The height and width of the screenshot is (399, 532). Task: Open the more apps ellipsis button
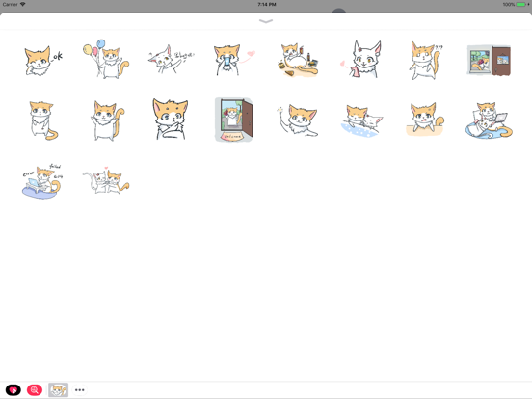[x=79, y=389]
